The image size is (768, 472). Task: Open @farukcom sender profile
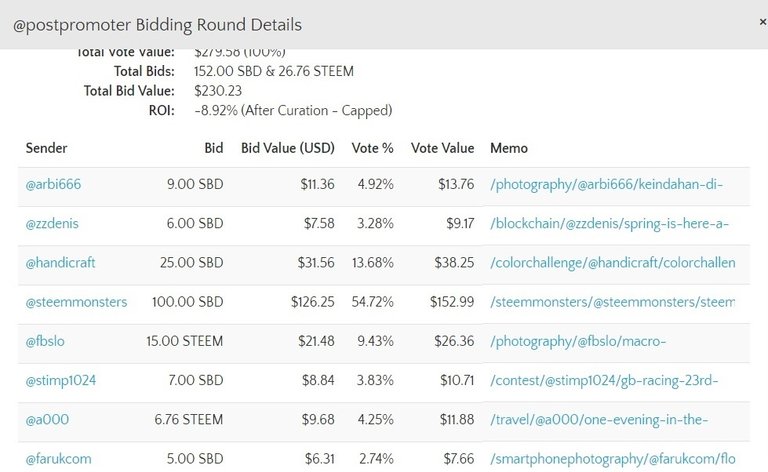click(x=59, y=459)
